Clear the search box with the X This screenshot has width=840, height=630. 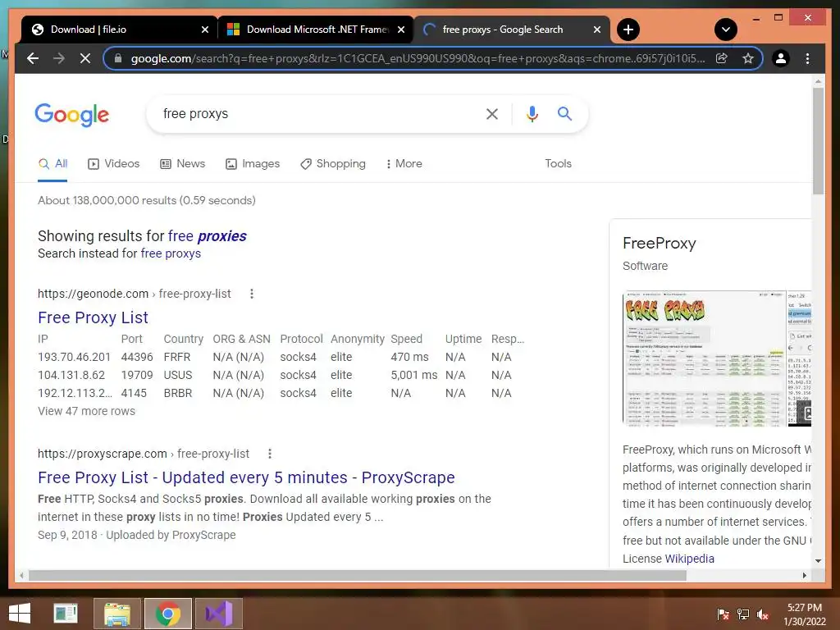click(x=492, y=113)
